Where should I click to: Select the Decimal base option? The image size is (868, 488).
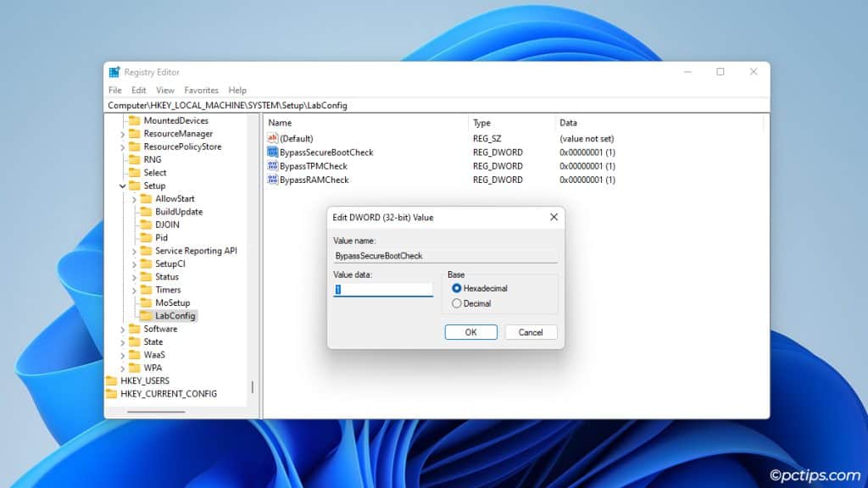(455, 302)
